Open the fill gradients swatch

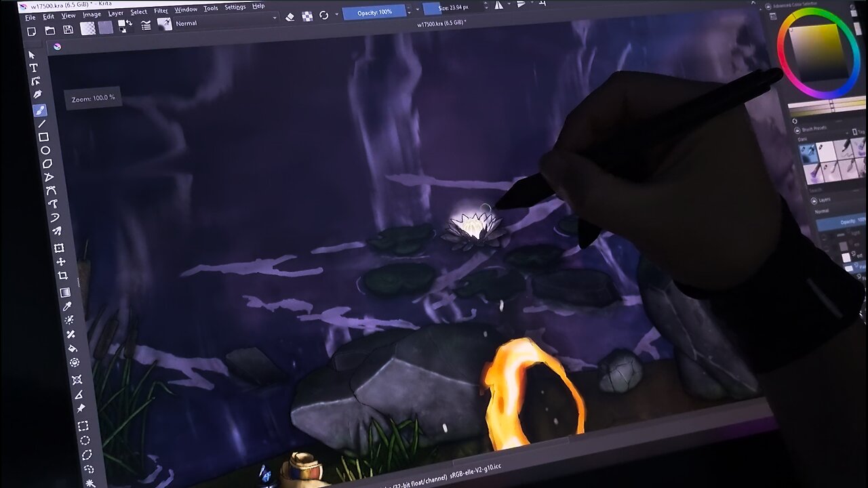[x=87, y=28]
